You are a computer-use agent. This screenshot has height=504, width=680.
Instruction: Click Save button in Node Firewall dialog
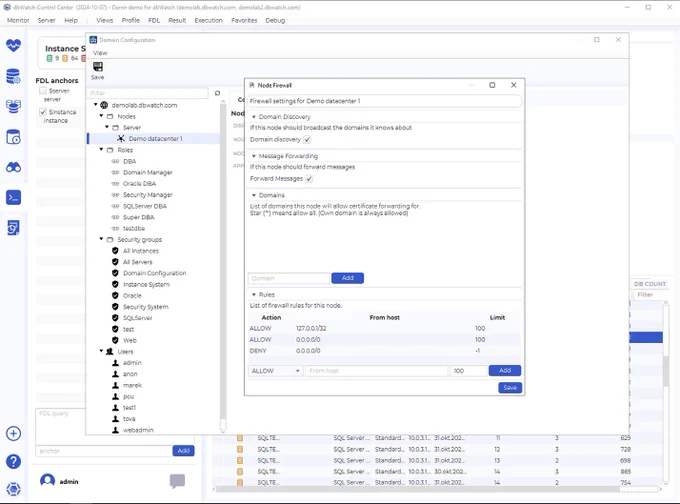510,388
